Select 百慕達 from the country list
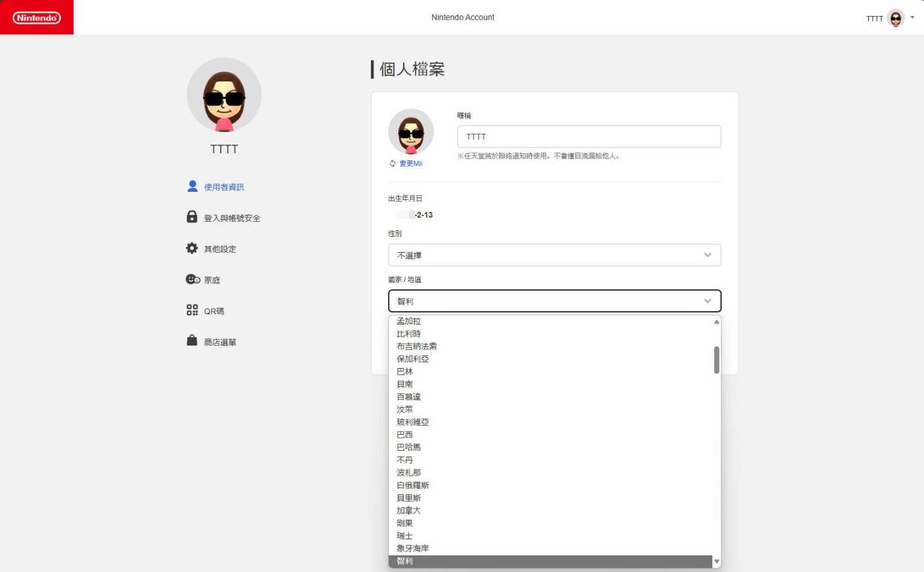The width and height of the screenshot is (924, 572). point(551,397)
